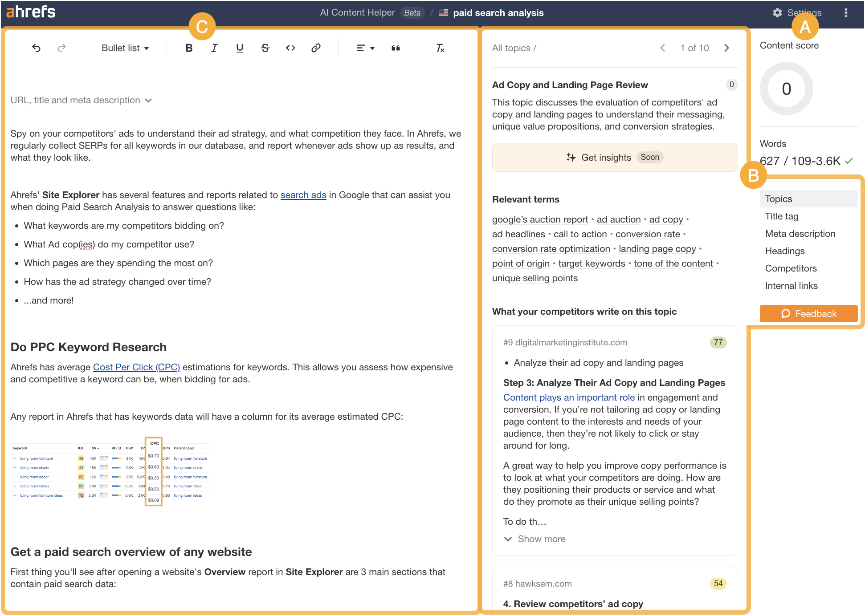Click the Do PPC Keyword Research heading
865x616 pixels.
coord(89,347)
